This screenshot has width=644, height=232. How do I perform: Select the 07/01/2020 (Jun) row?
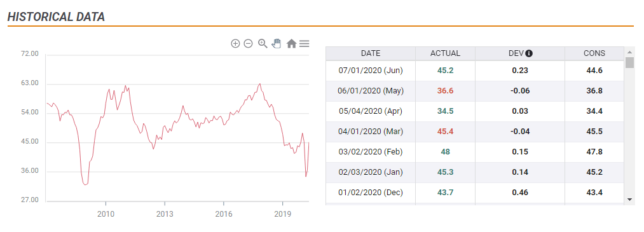pyautogui.click(x=475, y=70)
